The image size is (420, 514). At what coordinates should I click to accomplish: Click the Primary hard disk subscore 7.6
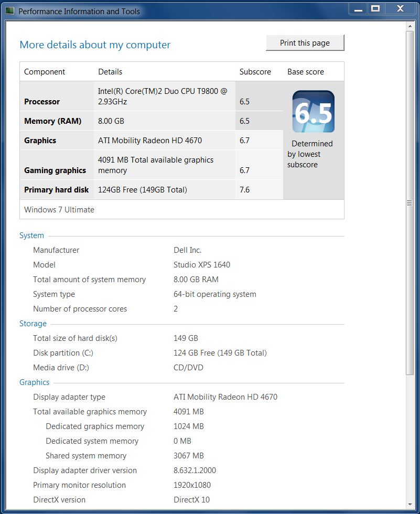pyautogui.click(x=244, y=189)
